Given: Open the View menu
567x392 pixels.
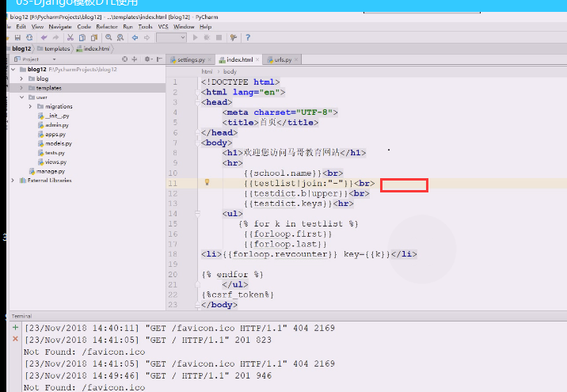Looking at the screenshot, I should click(x=37, y=27).
